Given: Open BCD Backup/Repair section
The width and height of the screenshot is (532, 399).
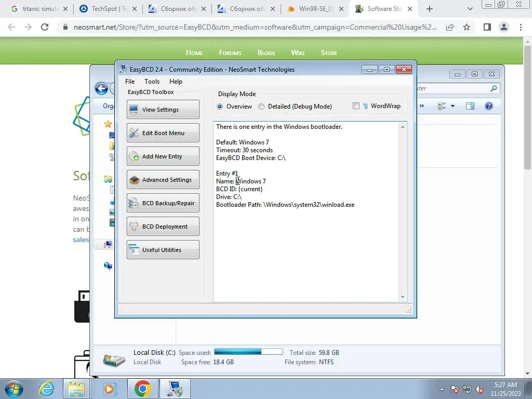Looking at the screenshot, I should (x=163, y=203).
